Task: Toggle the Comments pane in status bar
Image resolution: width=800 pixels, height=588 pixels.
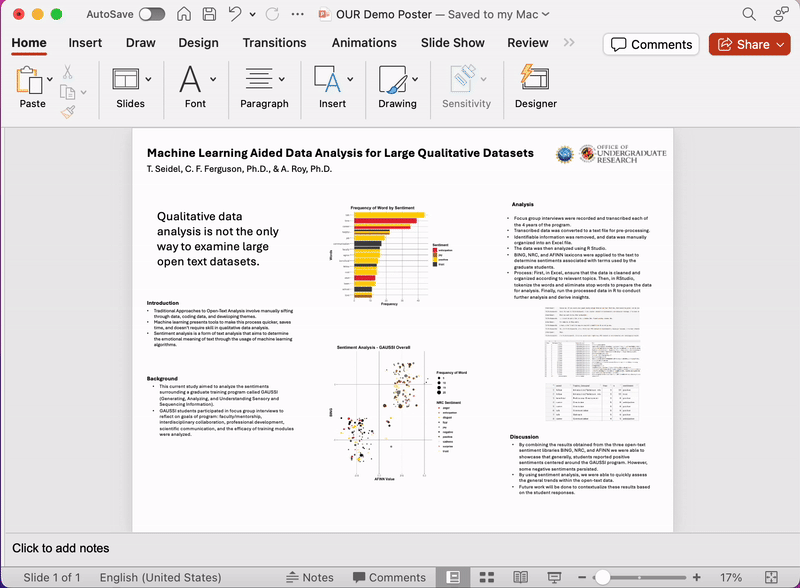Action: tap(390, 577)
